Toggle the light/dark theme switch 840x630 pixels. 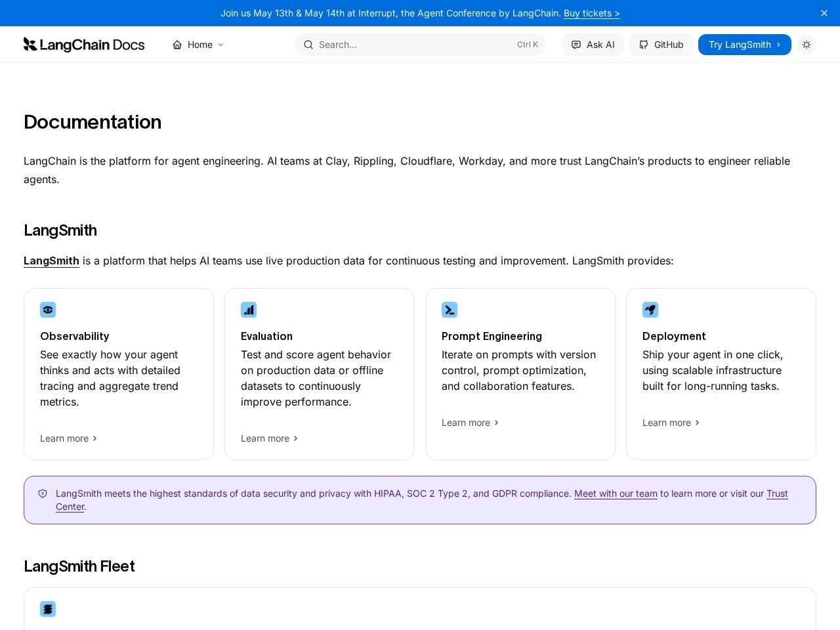807,45
